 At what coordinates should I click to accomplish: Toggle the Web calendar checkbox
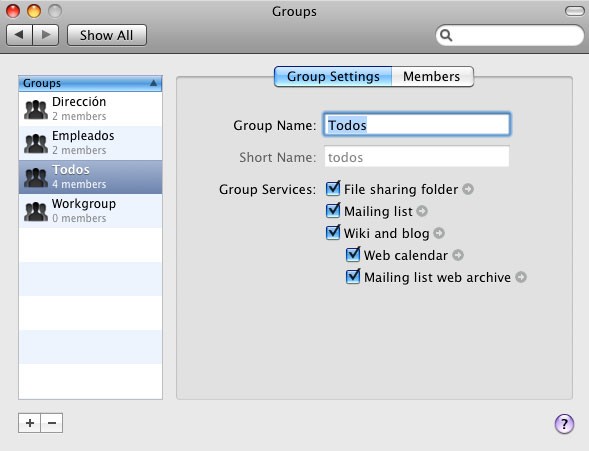click(x=353, y=254)
